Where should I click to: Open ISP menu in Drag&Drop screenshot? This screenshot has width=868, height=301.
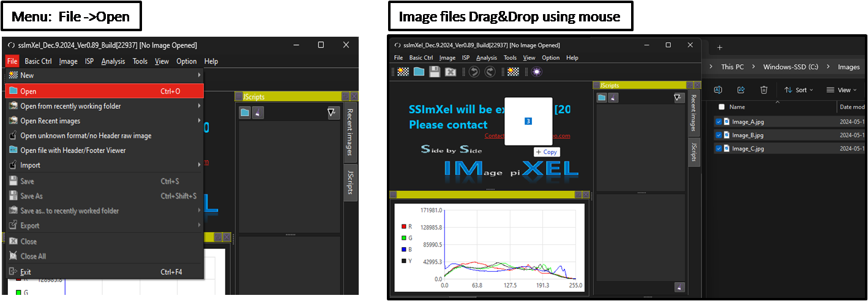[x=466, y=58]
